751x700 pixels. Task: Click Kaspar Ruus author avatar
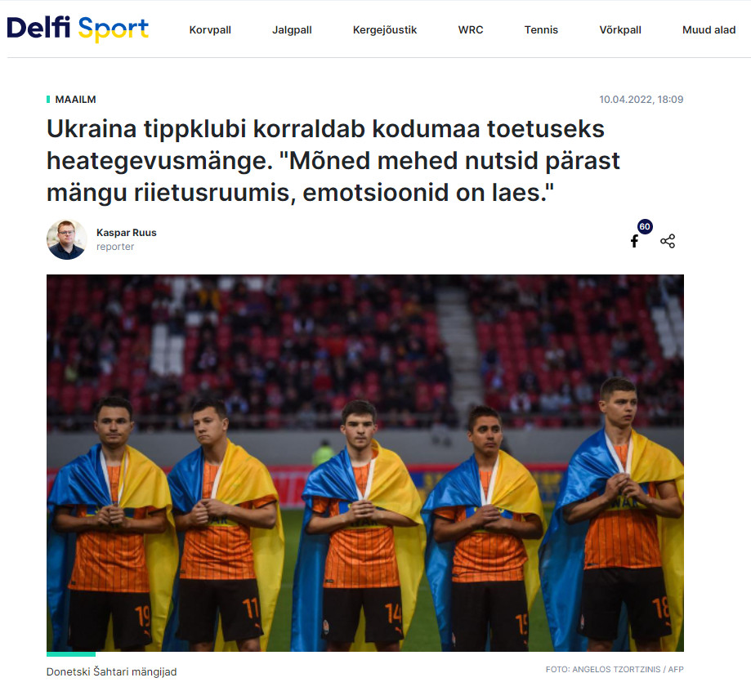(x=66, y=239)
